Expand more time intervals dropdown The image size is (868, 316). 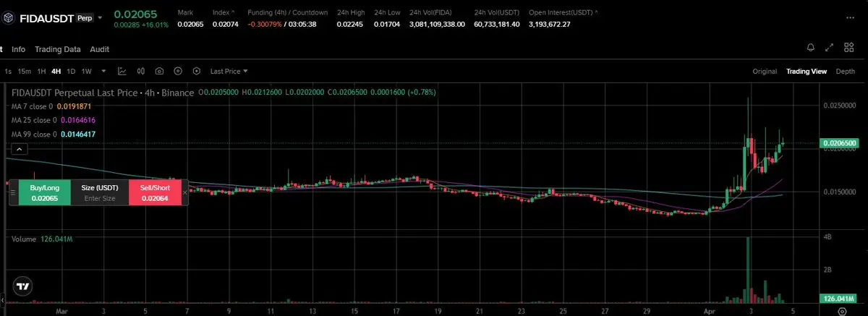click(x=103, y=71)
